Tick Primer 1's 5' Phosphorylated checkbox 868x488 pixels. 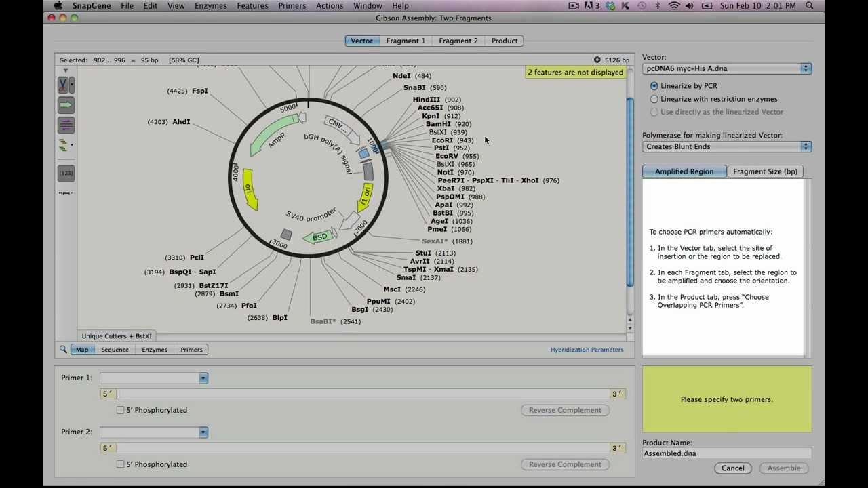click(x=120, y=410)
